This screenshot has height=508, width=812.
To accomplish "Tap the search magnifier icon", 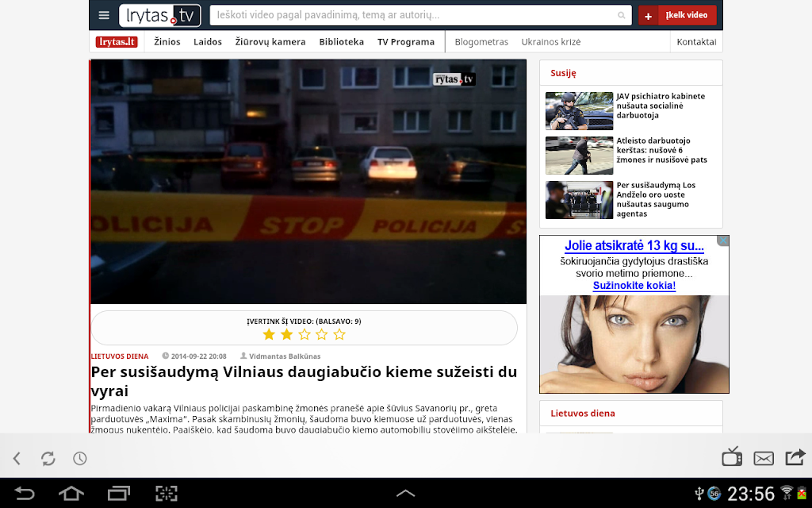I will click(622, 16).
